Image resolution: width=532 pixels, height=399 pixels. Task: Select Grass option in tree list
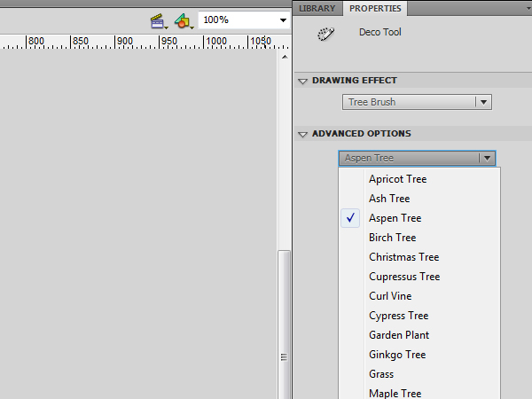click(419, 374)
